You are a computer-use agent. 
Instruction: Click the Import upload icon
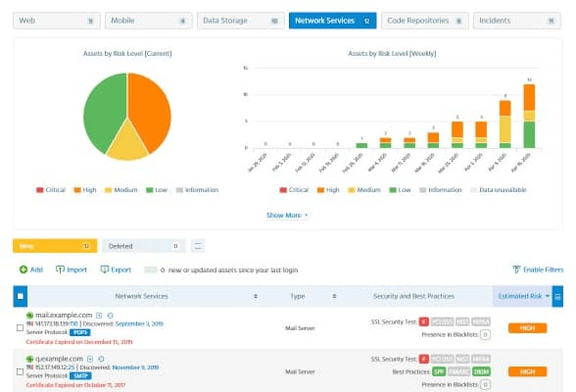point(60,269)
